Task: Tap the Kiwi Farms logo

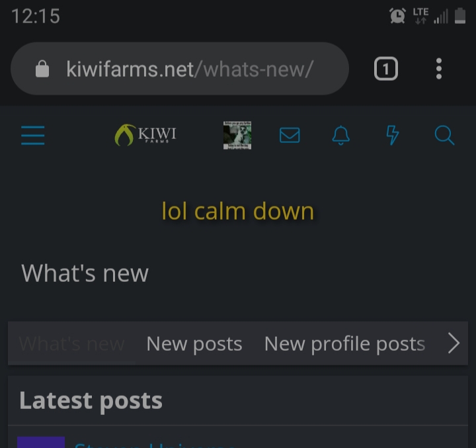Action: coord(145,135)
